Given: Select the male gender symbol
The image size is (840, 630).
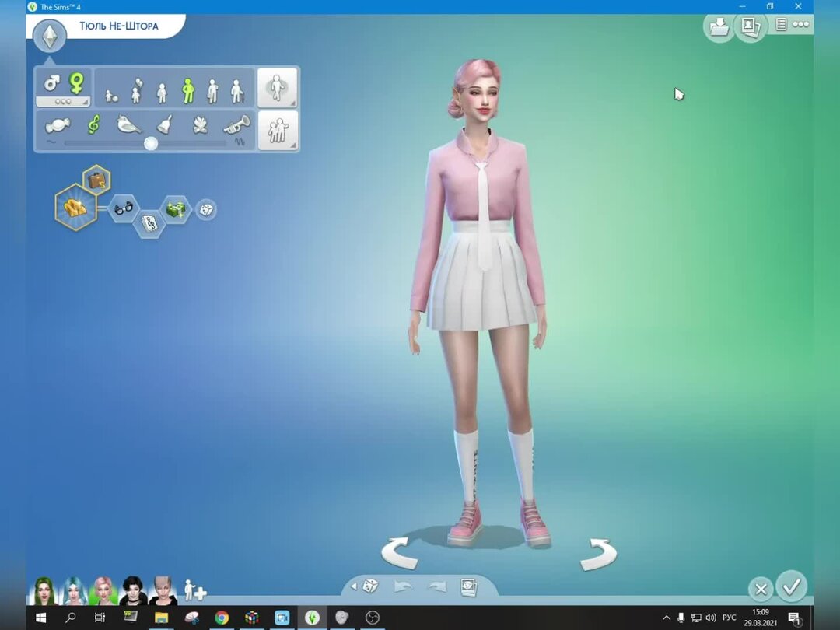Looking at the screenshot, I should [x=52, y=83].
